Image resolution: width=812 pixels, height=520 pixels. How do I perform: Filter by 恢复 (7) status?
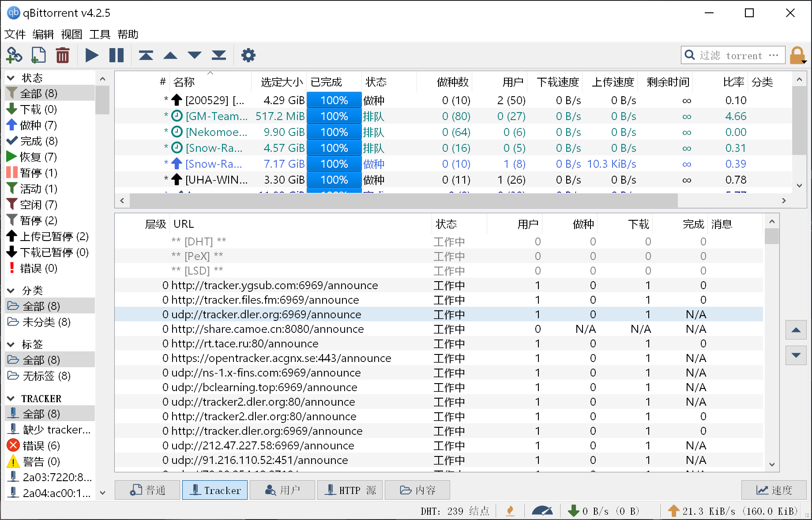(50, 157)
